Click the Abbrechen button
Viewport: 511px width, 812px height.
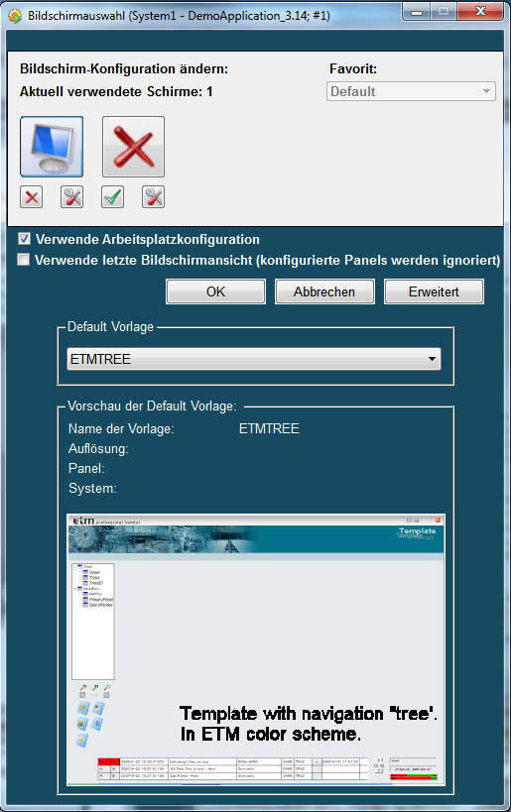pos(324,291)
